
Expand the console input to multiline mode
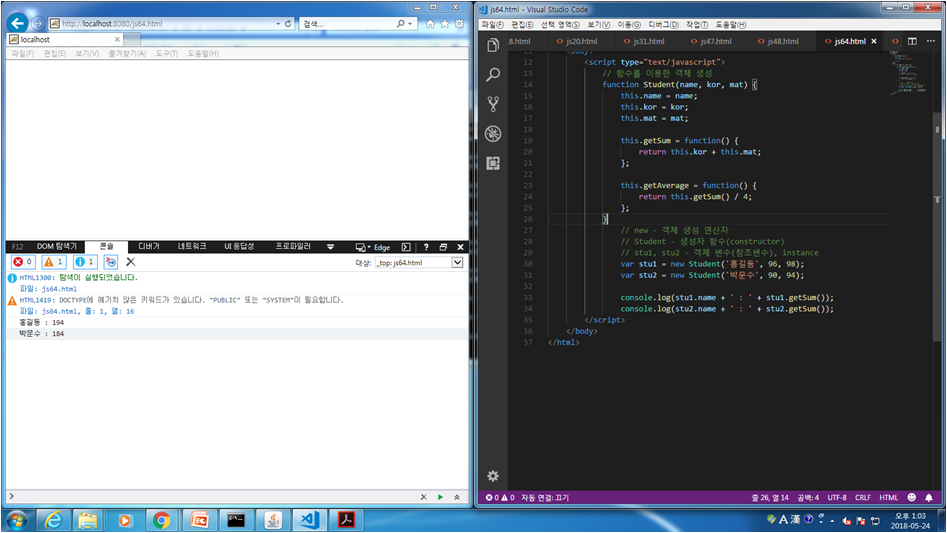pos(457,497)
